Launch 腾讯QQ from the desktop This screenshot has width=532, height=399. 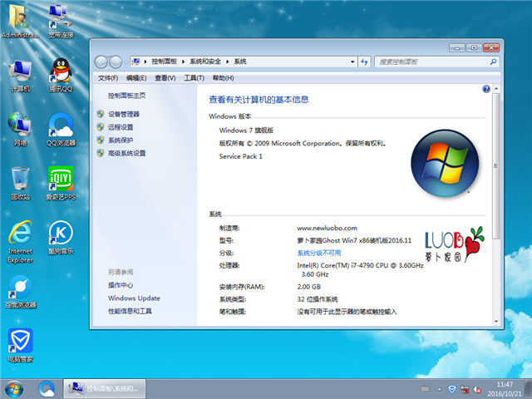click(61, 76)
